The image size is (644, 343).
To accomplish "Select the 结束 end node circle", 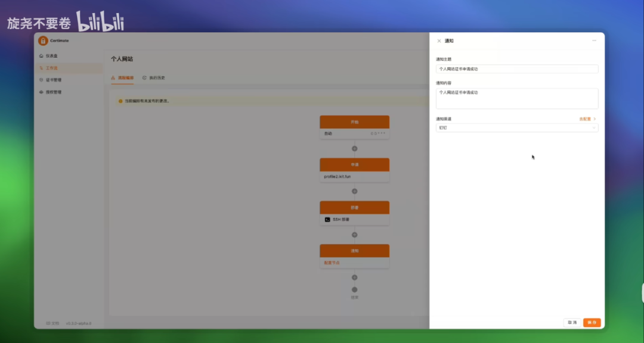I will click(354, 289).
